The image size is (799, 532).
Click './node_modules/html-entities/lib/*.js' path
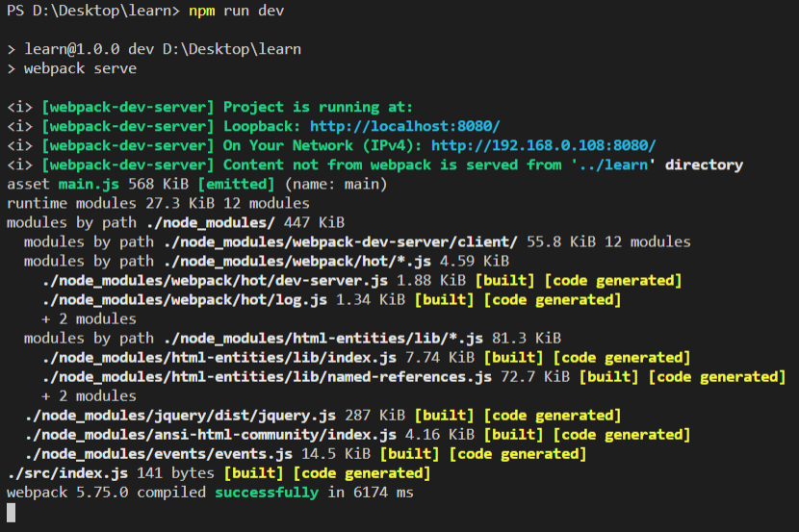pos(323,339)
